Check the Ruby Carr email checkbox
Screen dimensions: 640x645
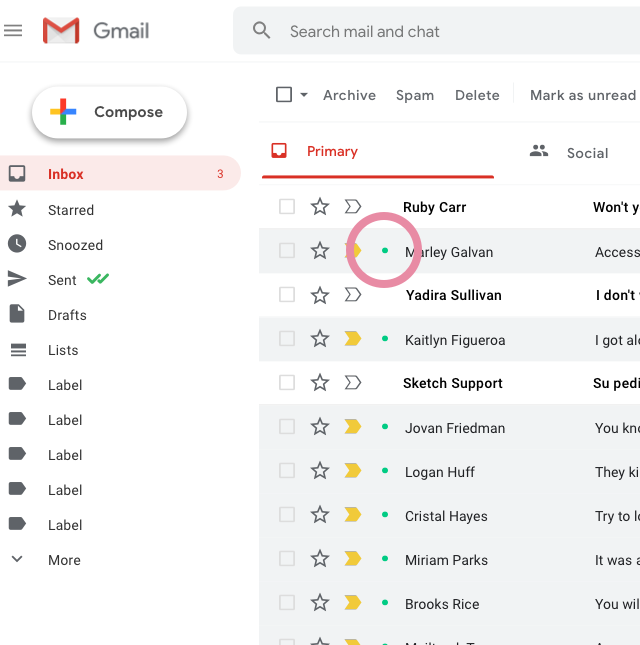tap(287, 207)
